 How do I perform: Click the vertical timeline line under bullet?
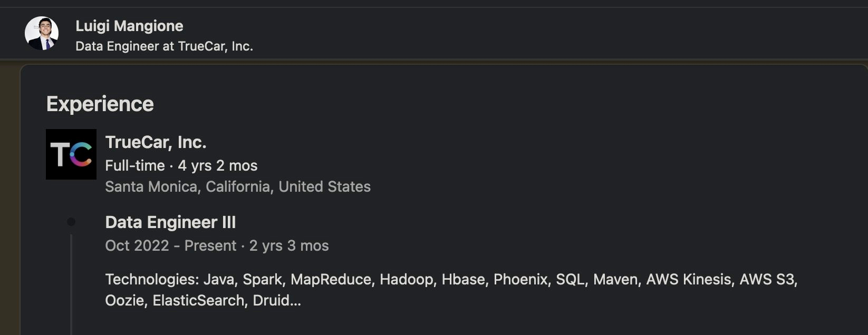[71, 284]
